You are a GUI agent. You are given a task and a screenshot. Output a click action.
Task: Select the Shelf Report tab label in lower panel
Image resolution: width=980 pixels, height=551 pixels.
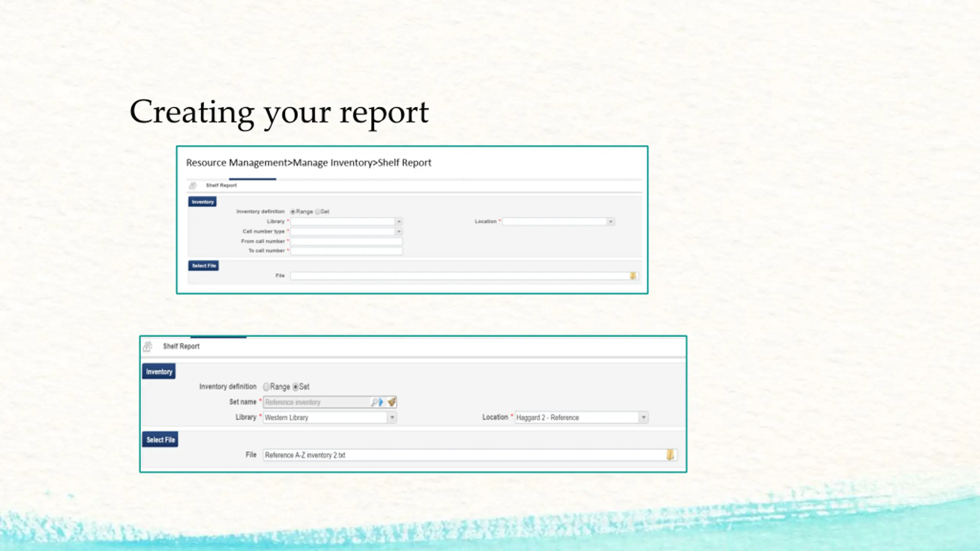(x=181, y=346)
